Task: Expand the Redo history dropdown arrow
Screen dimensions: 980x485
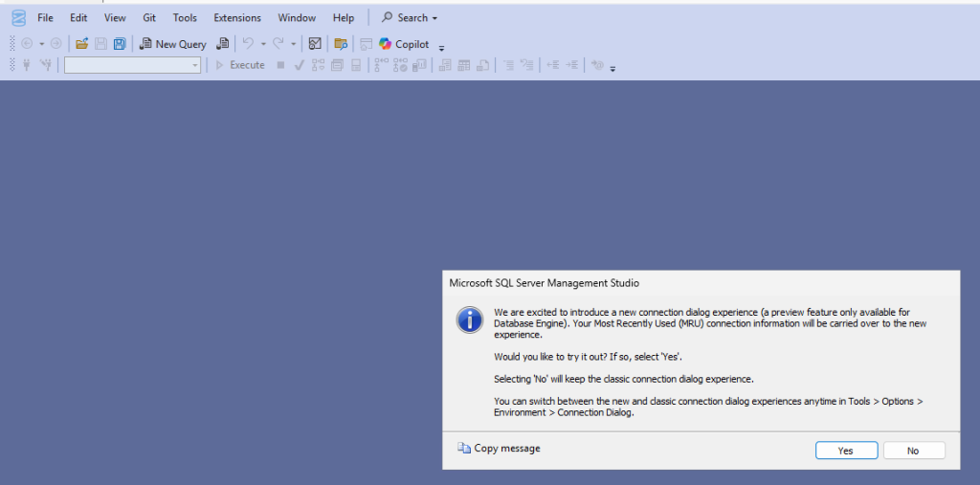Action: click(x=293, y=44)
